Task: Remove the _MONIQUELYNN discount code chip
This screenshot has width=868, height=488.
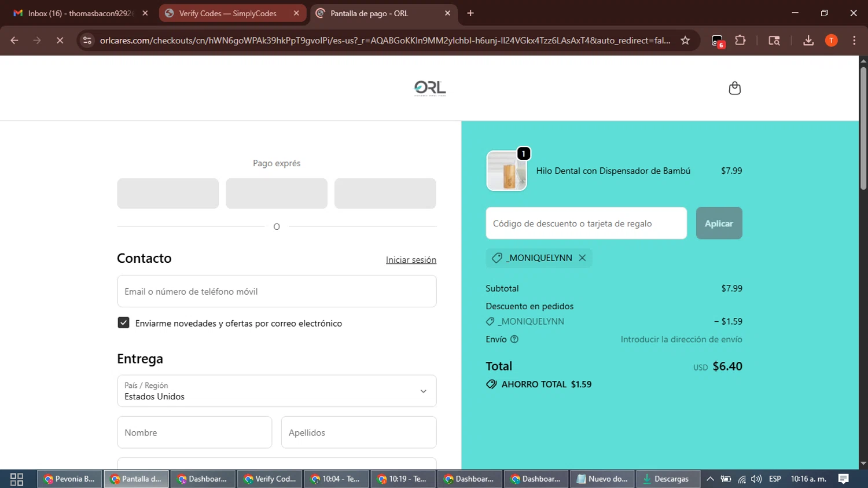Action: pos(582,258)
